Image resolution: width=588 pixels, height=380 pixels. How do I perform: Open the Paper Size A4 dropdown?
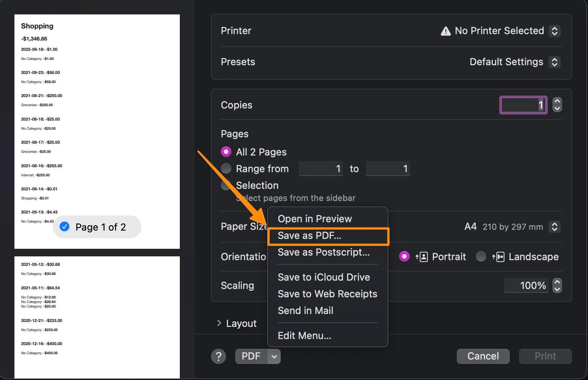(x=554, y=227)
